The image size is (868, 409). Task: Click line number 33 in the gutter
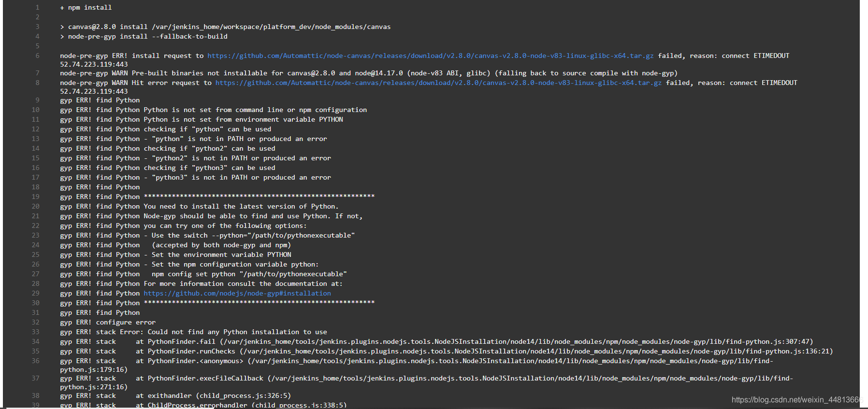36,332
